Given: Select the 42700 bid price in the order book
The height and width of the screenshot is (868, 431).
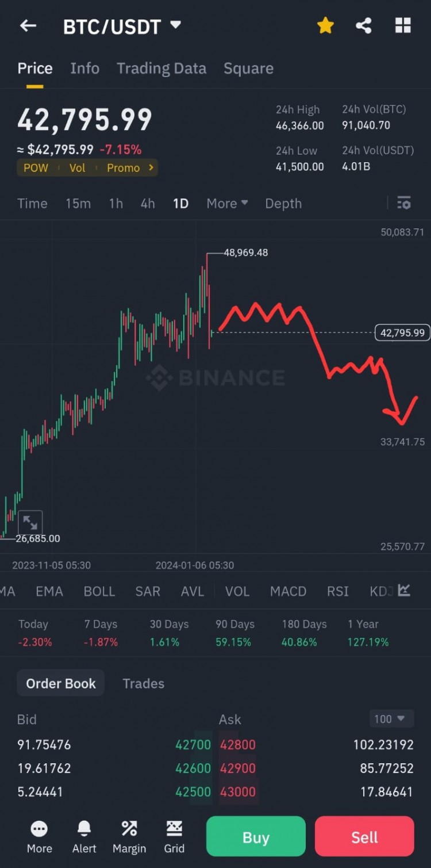Looking at the screenshot, I should [193, 744].
